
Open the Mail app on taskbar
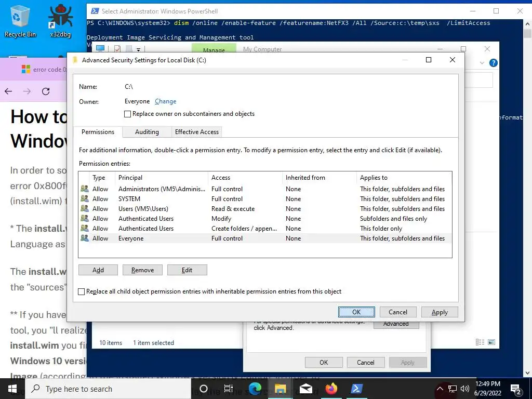pos(305,389)
